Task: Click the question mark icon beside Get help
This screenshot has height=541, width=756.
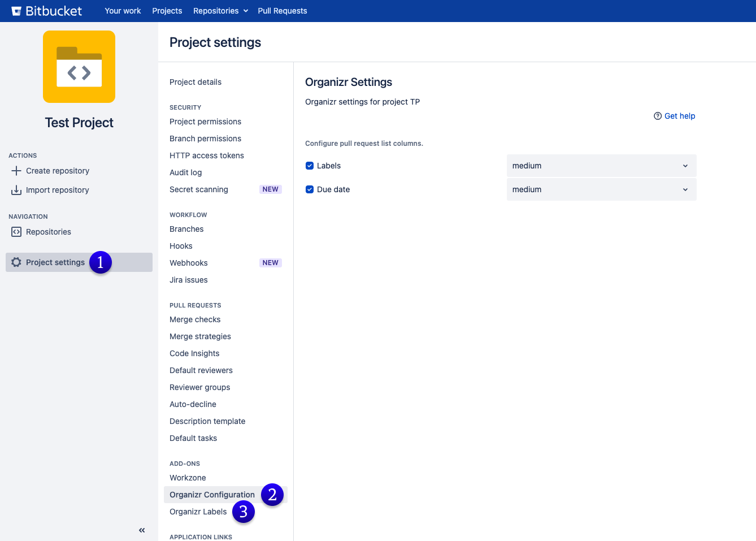Action: pos(658,115)
